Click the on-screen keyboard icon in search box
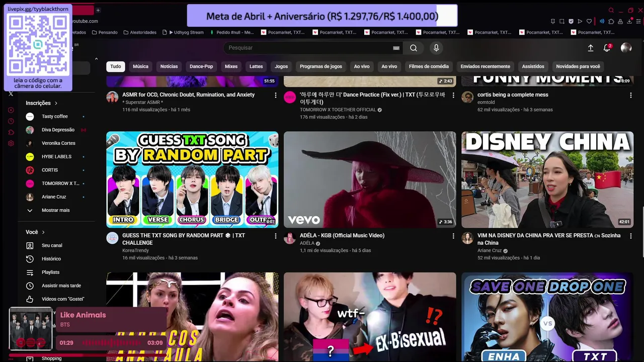Screen dimensions: 644x362 coord(396,48)
